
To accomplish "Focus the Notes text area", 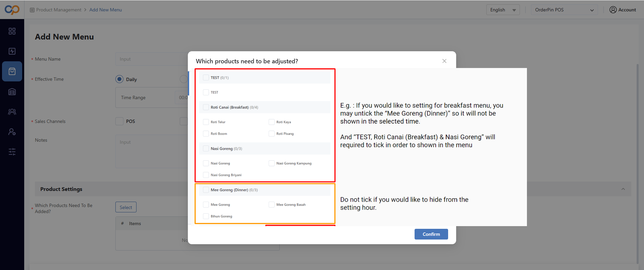I will (152, 151).
